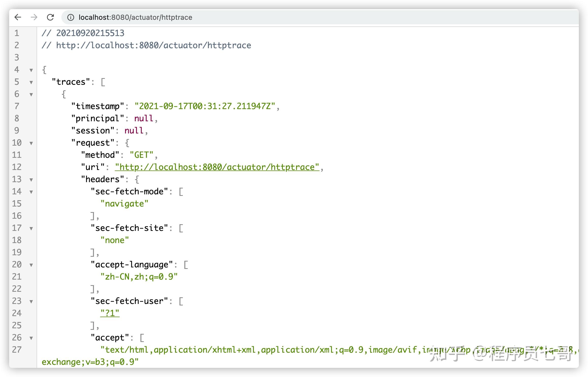Click the site info icon in address bar

tap(70, 17)
